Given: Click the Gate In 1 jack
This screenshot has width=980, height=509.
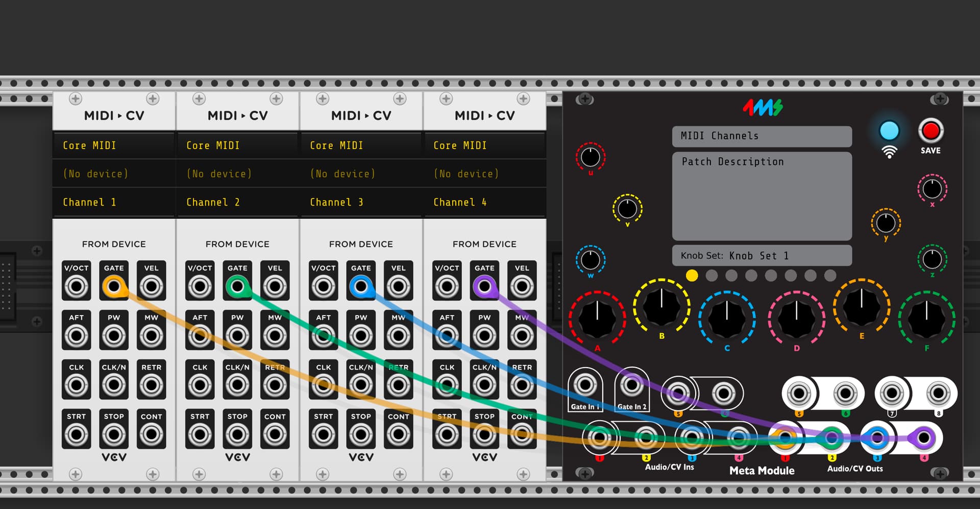Looking at the screenshot, I should click(585, 385).
